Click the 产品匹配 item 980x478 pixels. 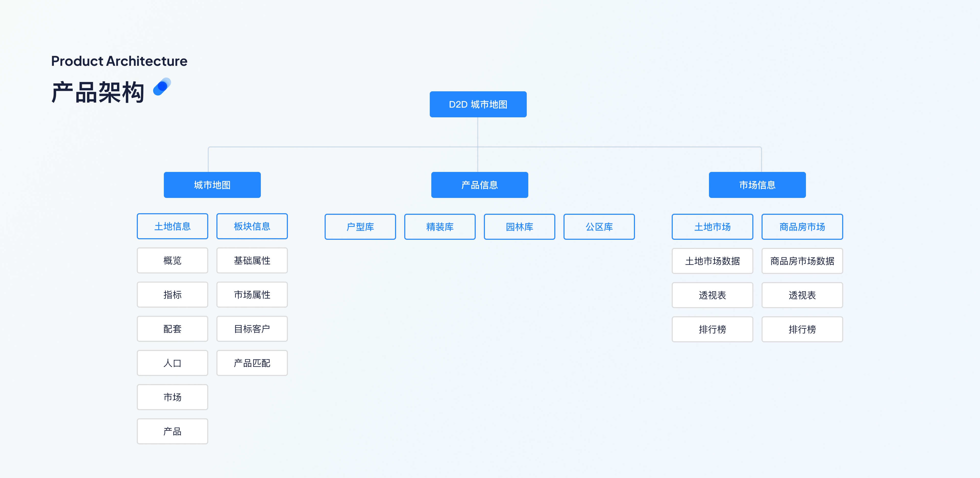[252, 363]
